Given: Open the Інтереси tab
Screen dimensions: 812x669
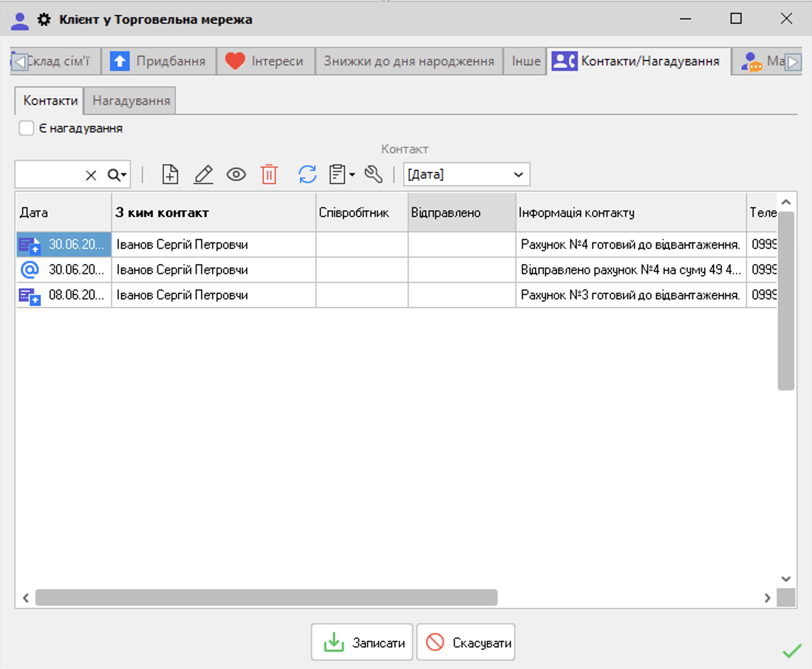Looking at the screenshot, I should click(x=266, y=61).
